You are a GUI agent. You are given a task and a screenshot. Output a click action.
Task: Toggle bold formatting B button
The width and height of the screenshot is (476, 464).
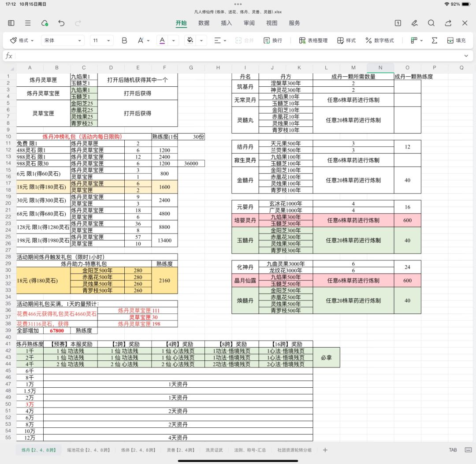124,41
